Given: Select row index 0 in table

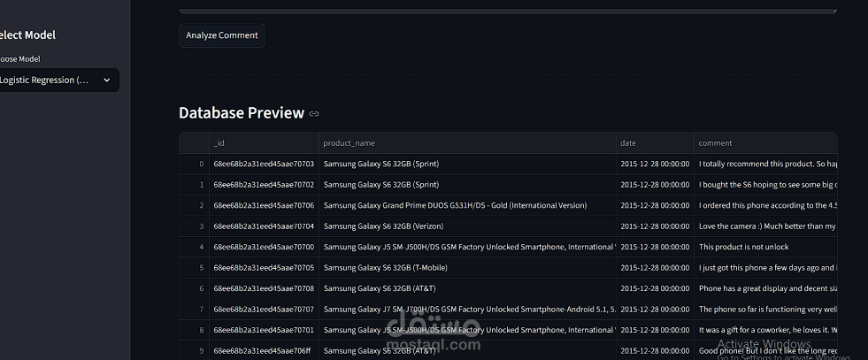Looking at the screenshot, I should coord(195,164).
